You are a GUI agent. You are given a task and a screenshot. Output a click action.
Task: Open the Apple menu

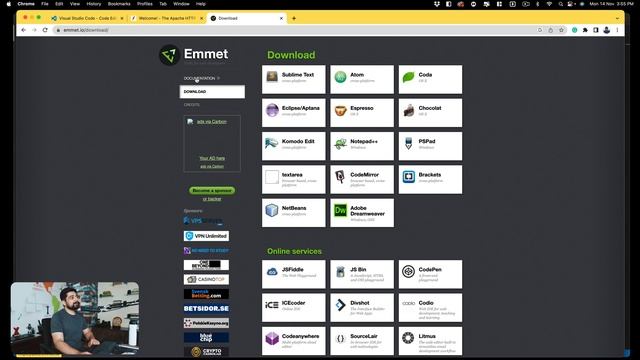9,4
